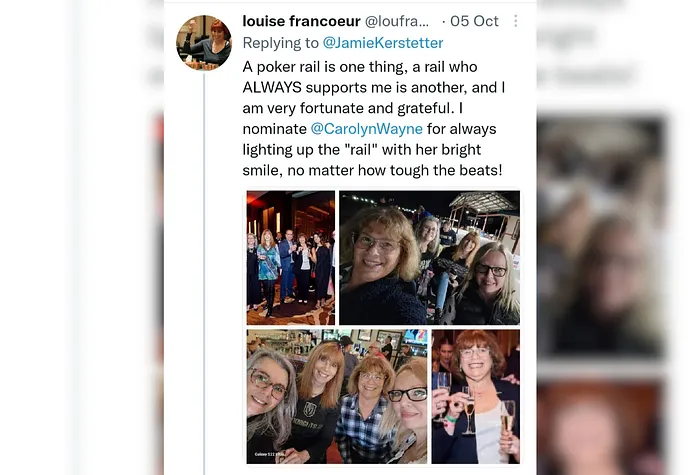Open the champagne glasses toast photo
This screenshot has height=475, width=700.
coord(475,397)
